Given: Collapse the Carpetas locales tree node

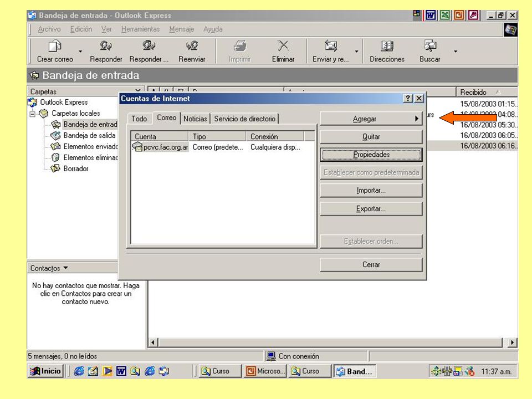Looking at the screenshot, I should pyautogui.click(x=33, y=114).
